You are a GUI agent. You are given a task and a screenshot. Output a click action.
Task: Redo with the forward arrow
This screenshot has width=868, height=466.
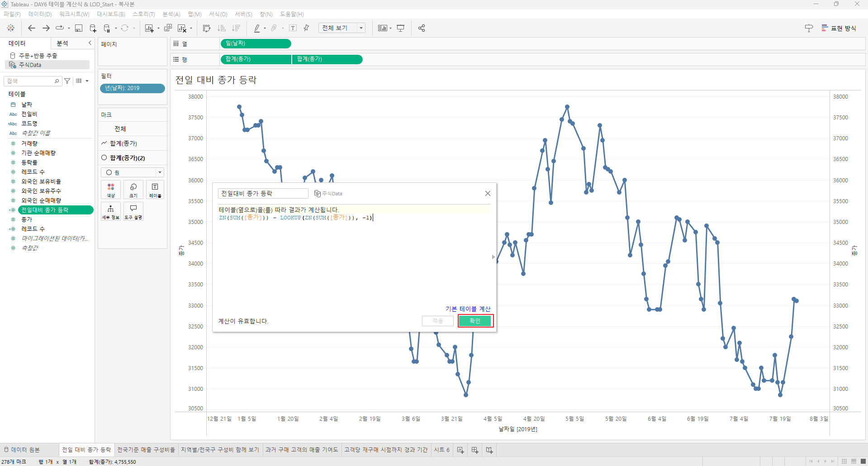click(x=46, y=28)
